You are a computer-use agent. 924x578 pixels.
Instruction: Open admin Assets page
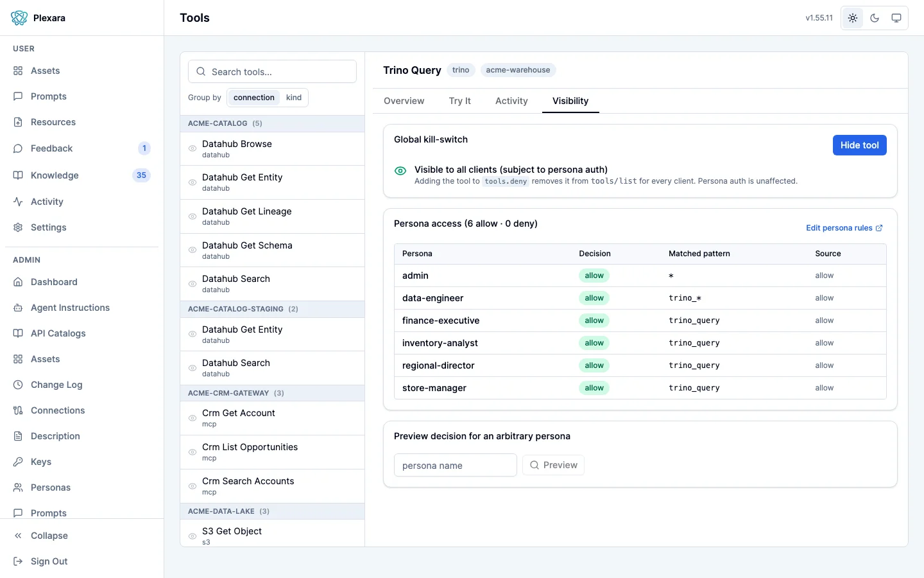(81, 359)
